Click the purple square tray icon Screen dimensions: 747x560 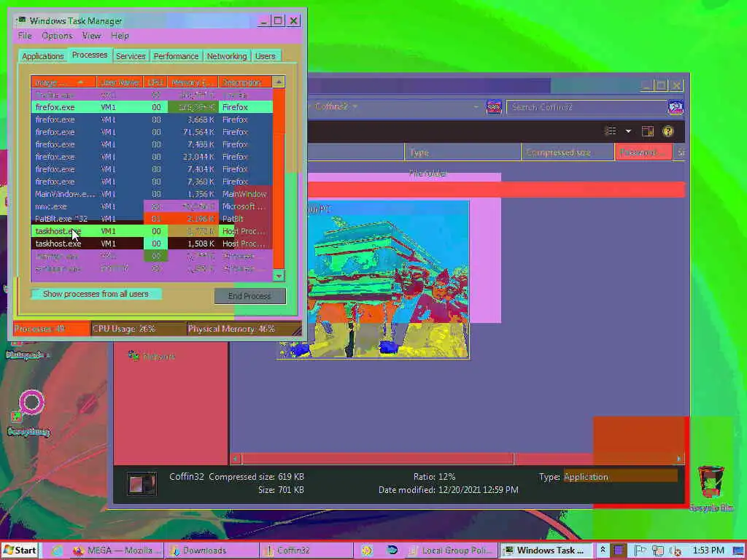tap(619, 551)
